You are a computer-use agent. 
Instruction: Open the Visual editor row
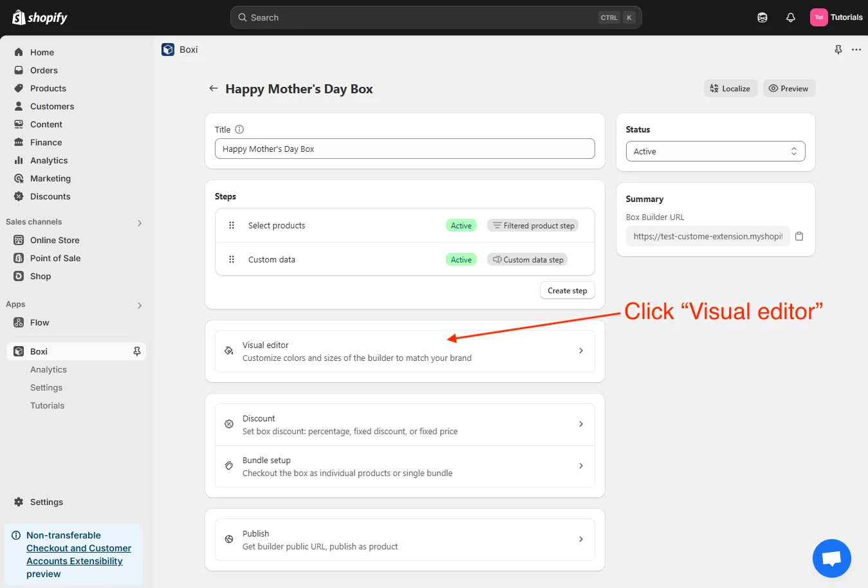[405, 351]
